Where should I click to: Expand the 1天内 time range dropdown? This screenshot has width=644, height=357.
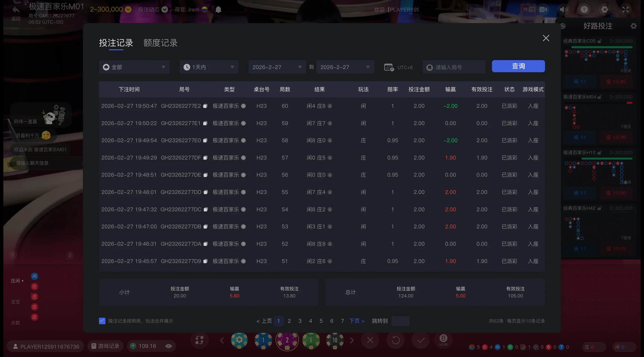tap(209, 67)
